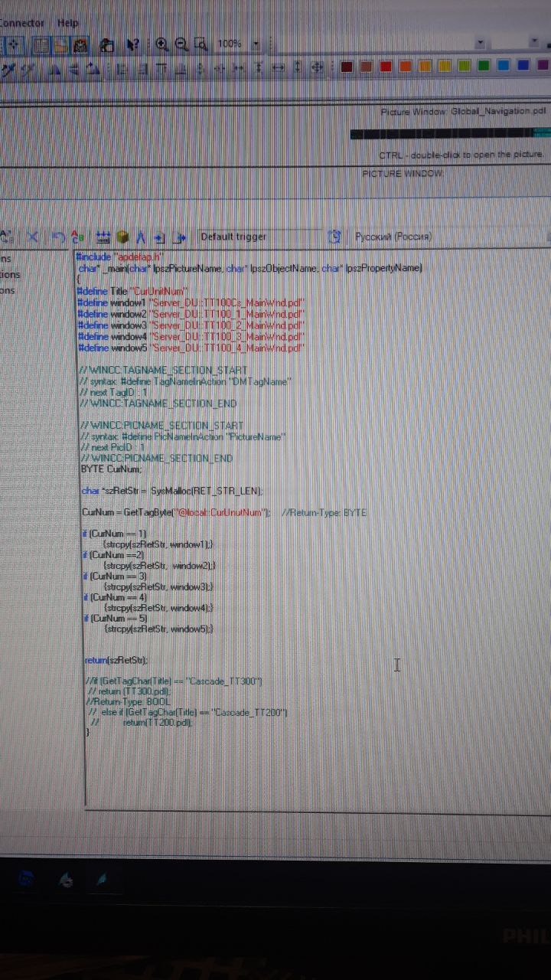Click the yellow cube icon in editor toolbar
Viewport: 551px width, 980px height.
coord(122,237)
